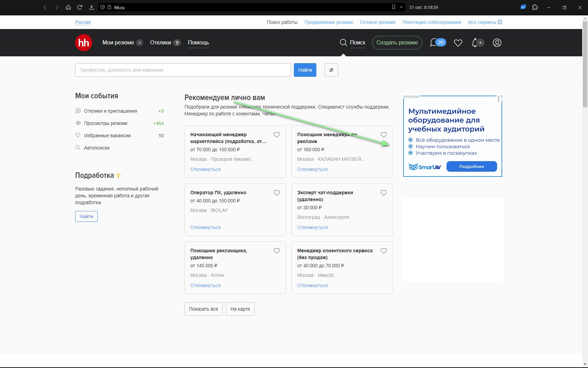Favorite the Помощник менеджера по рекламе vacancy
588x368 pixels.
[x=384, y=135]
